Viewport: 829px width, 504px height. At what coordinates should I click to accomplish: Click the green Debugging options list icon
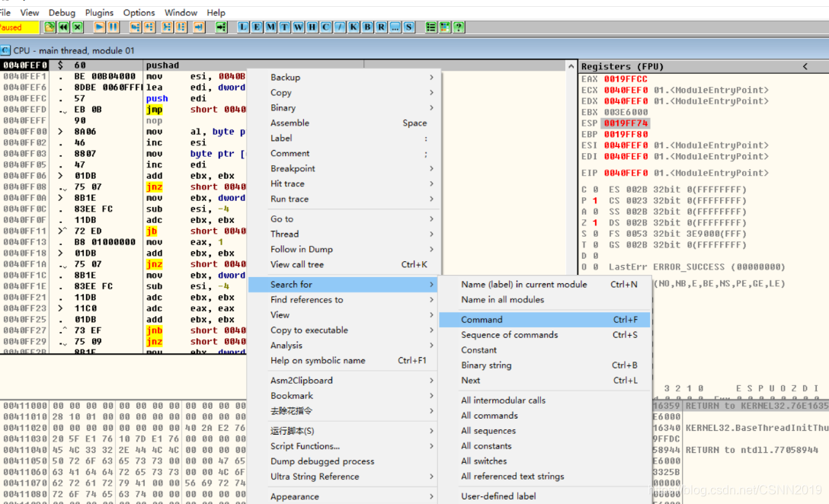coord(431,27)
